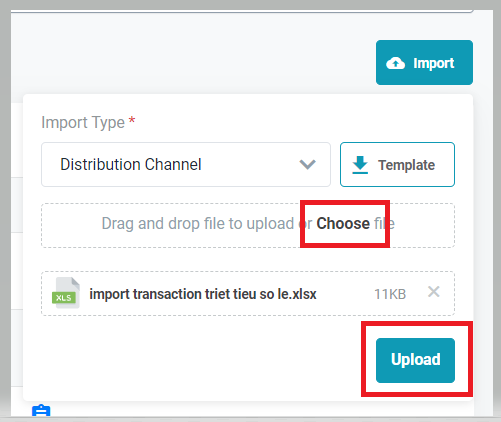Click the cloud upload icon on Import
The image size is (501, 422).
pyautogui.click(x=395, y=63)
